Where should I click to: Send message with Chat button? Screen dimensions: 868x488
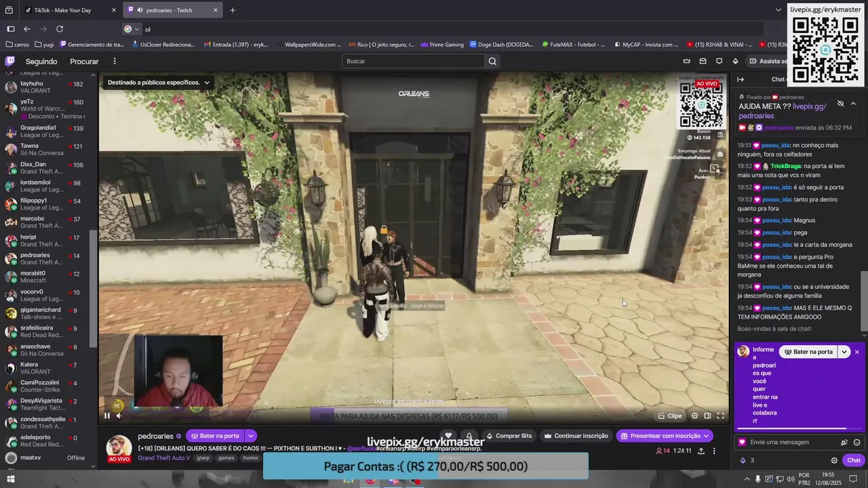(853, 460)
